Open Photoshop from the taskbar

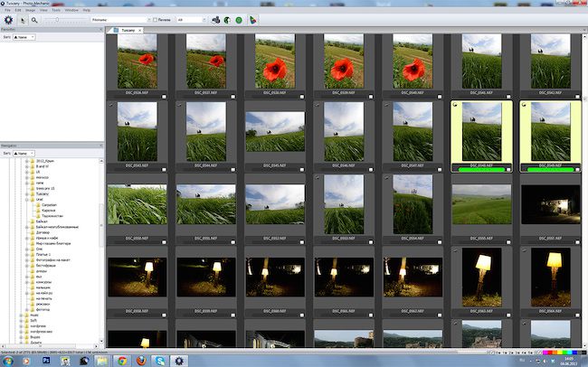click(x=46, y=361)
